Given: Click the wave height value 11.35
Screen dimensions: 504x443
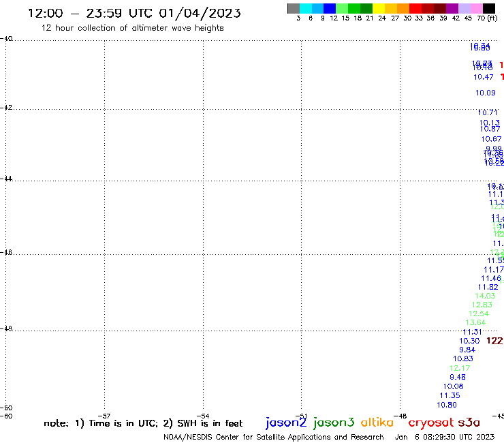Looking at the screenshot, I should pos(450,396).
